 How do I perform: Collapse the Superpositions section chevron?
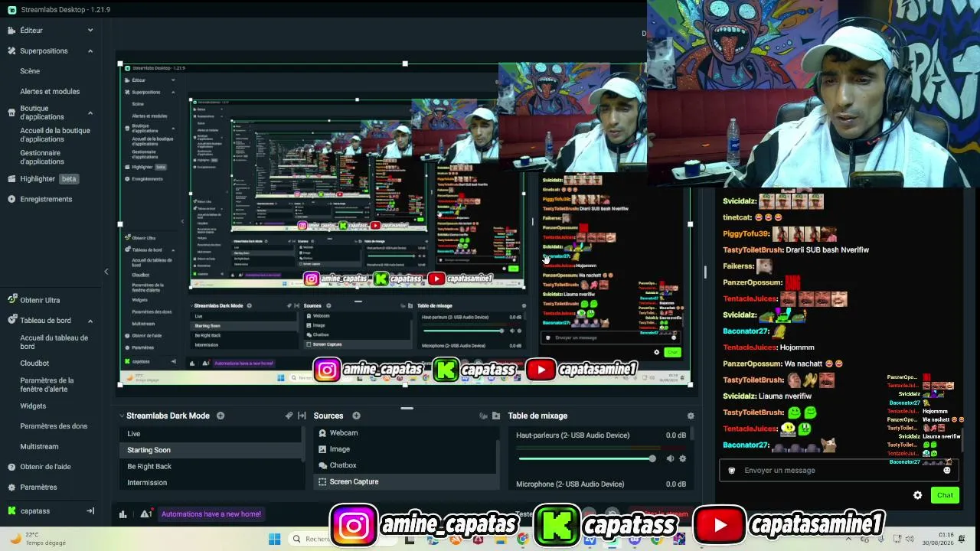[x=90, y=51]
